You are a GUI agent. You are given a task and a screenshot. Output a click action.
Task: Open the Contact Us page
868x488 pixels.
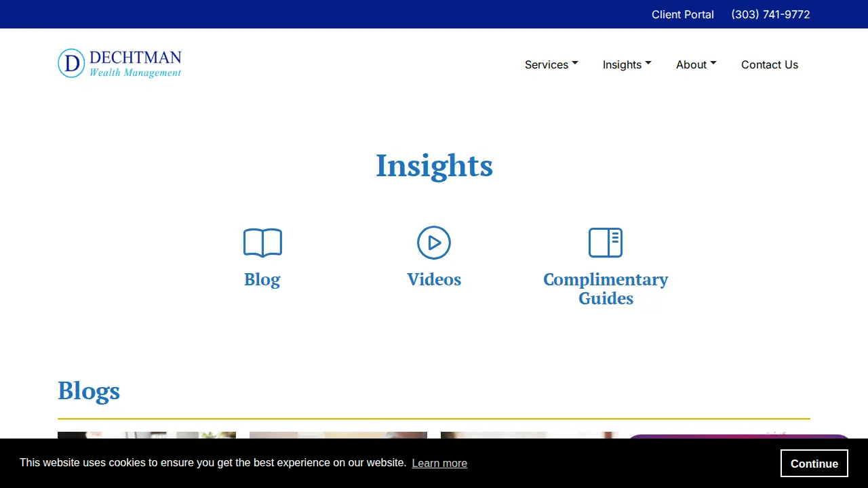770,64
